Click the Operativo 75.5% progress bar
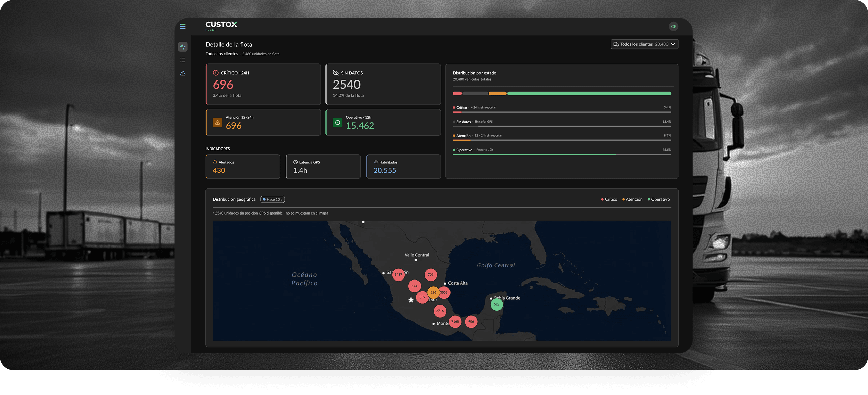868x395 pixels. click(562, 154)
